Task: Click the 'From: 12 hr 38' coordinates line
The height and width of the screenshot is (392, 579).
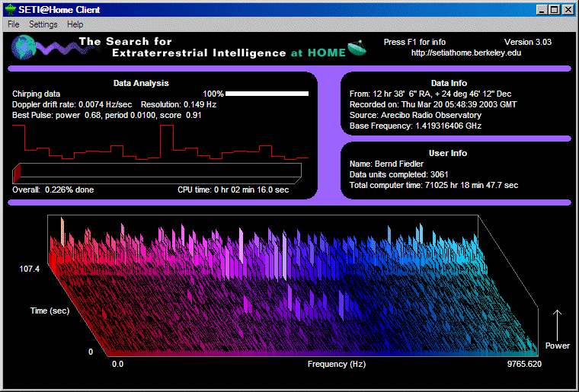Action: coord(430,94)
